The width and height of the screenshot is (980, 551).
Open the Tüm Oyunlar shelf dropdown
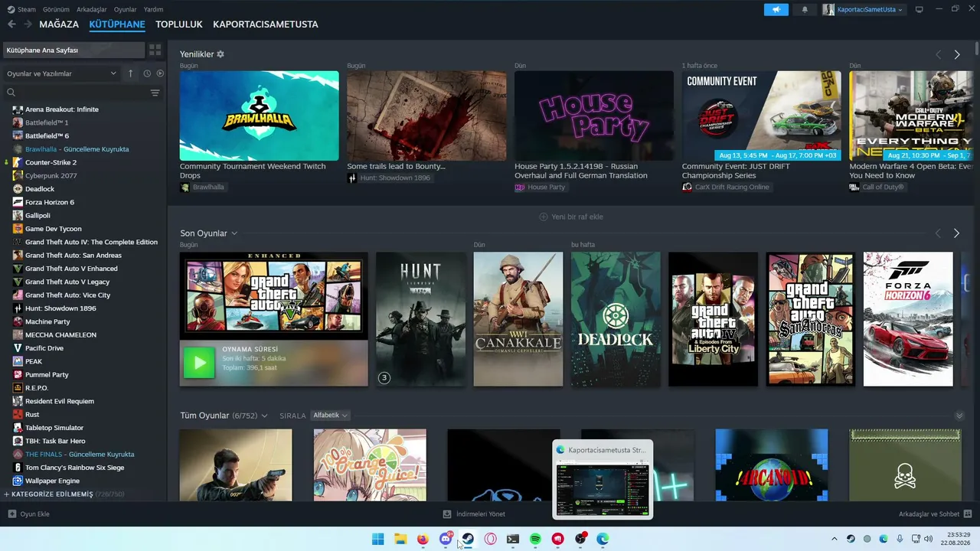(x=264, y=416)
